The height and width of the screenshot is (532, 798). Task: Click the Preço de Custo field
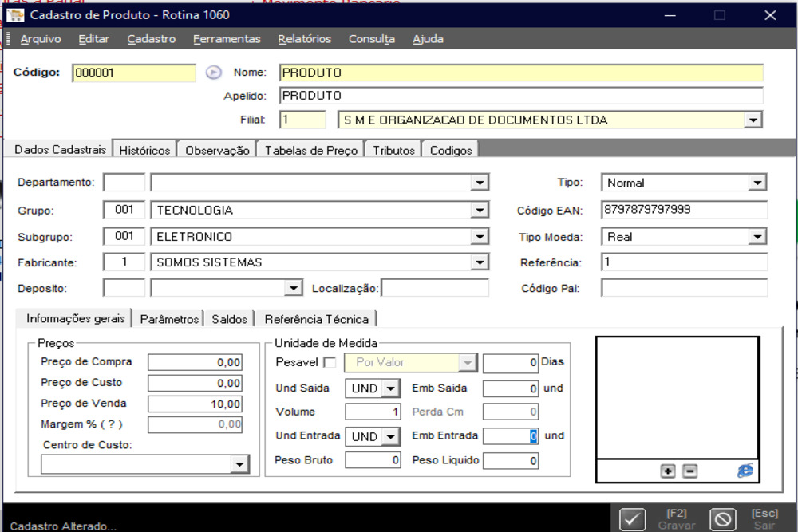195,383
